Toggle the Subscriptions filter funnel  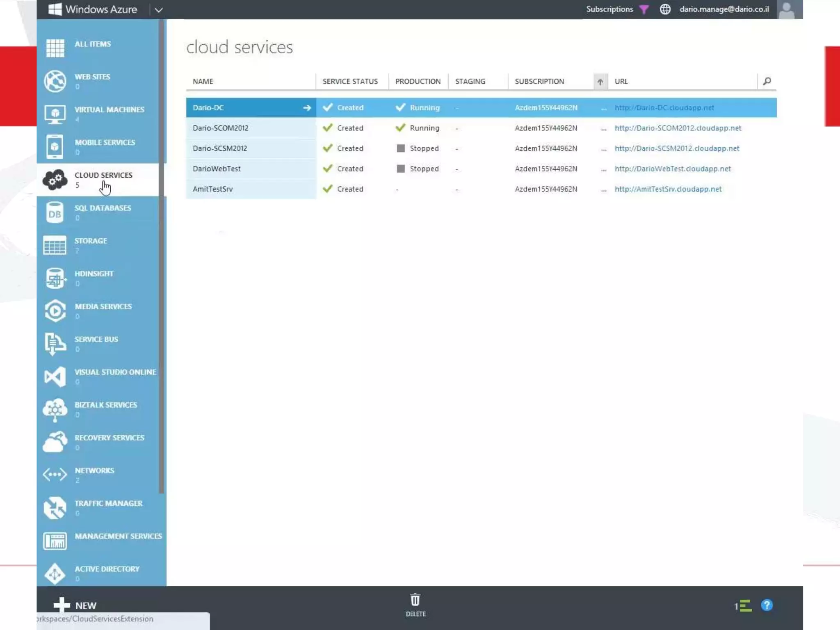tap(644, 9)
